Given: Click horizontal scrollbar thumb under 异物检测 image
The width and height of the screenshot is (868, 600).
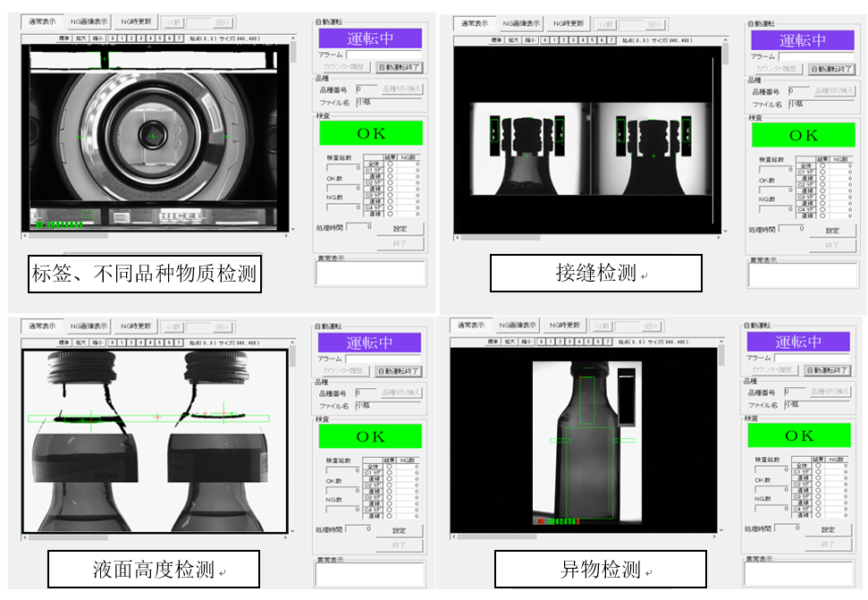Looking at the screenshot, I should pos(497,537).
